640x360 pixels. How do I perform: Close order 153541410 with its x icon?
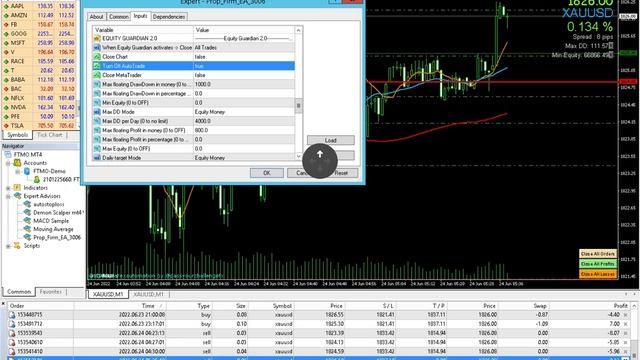pos(625,351)
